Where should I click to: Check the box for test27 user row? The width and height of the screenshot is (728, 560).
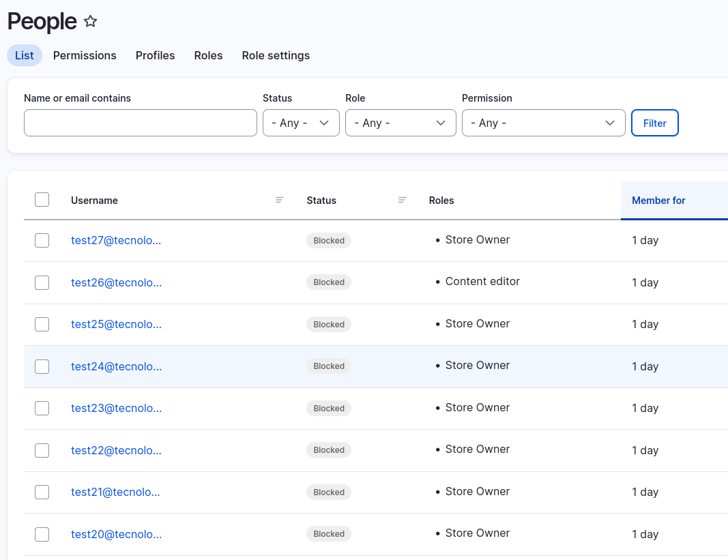tap(42, 240)
